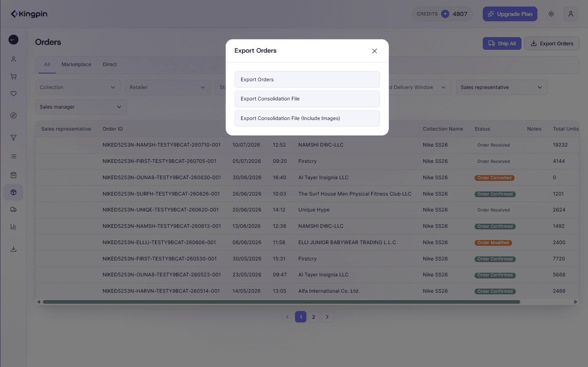This screenshot has width=588, height=367.
Task: Open order NIKED5253N-HARVN-TESTY9BCAT-260514-001
Action: click(161, 291)
